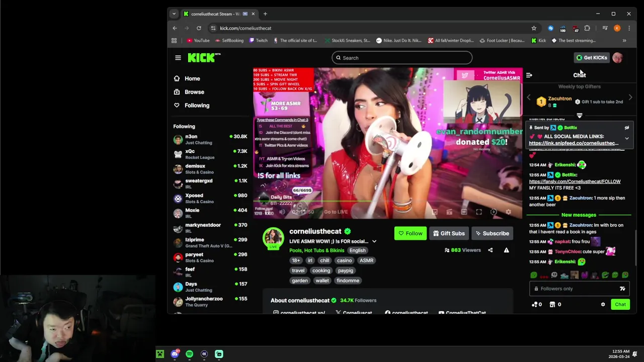The height and width of the screenshot is (362, 644).
Task: Enter fullscreen on the video player
Action: point(478,212)
